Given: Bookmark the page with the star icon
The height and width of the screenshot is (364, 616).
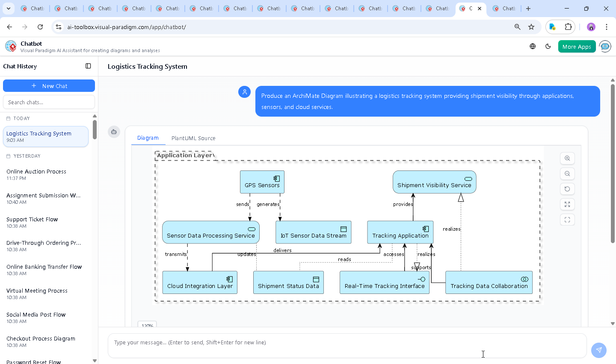Looking at the screenshot, I should pos(531,26).
